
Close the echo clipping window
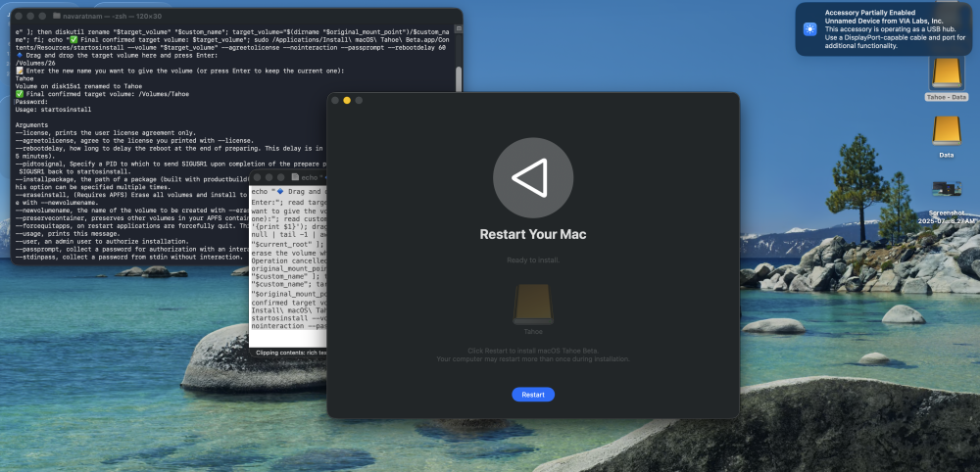257,177
